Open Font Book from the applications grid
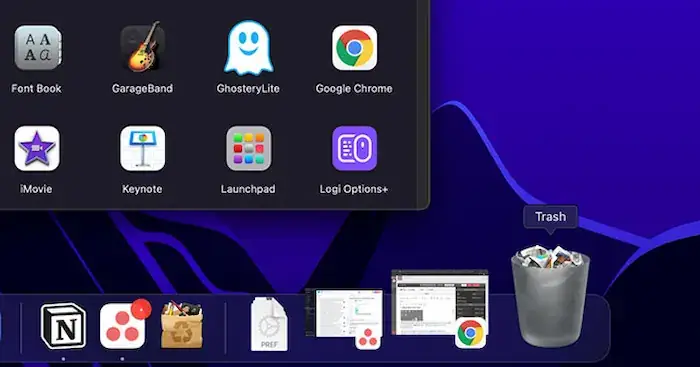This screenshot has height=367, width=700. (37, 48)
